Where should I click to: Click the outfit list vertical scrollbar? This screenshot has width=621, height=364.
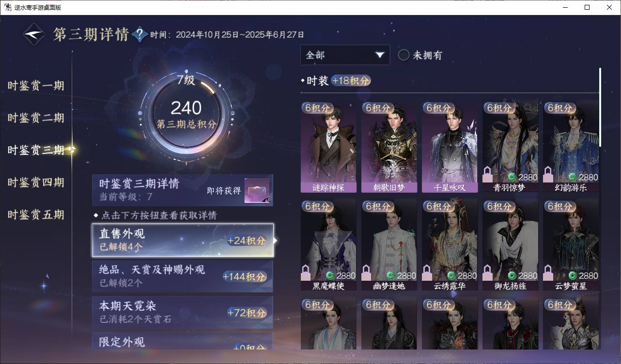(x=601, y=107)
